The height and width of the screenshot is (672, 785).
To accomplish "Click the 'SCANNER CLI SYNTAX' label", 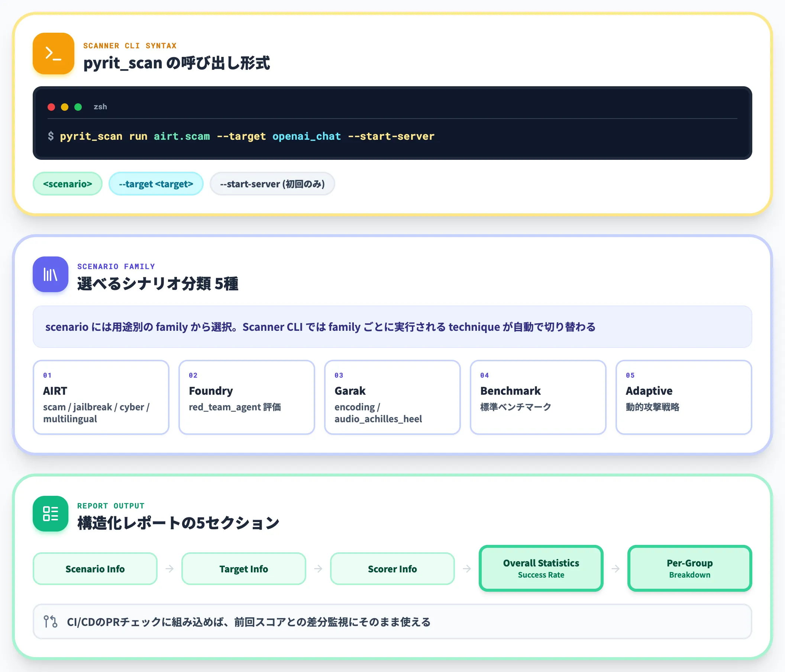I will click(x=130, y=46).
